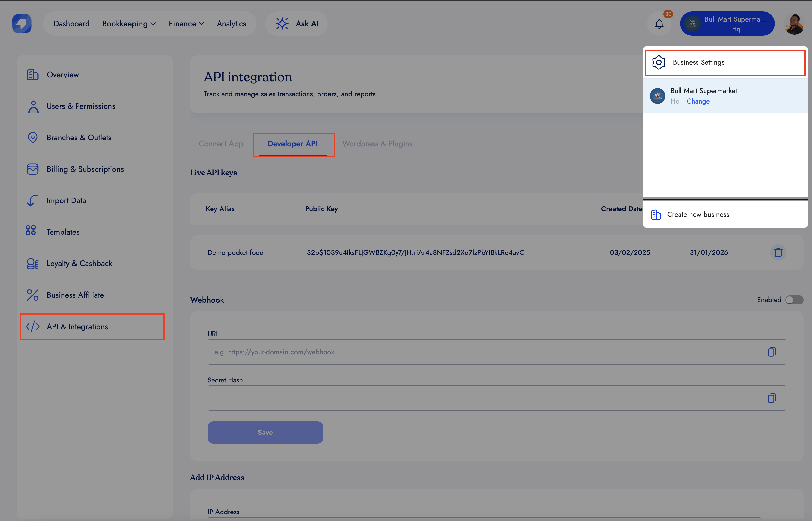
Task: Click the notification bell icon
Action: click(659, 24)
